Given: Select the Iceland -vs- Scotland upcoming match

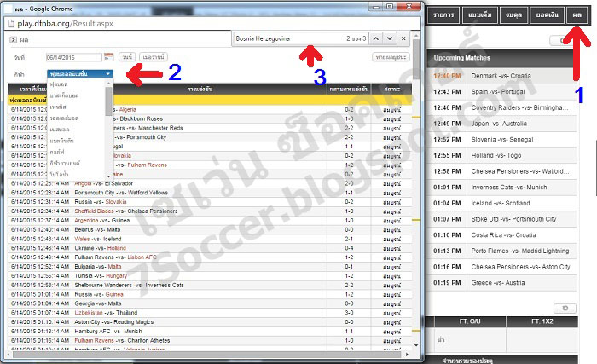Looking at the screenshot, I should pyautogui.click(x=501, y=204).
